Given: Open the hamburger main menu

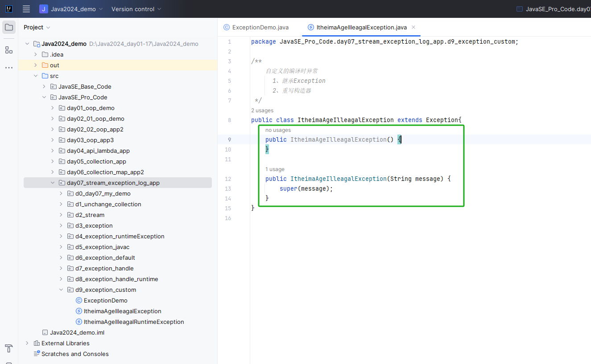Looking at the screenshot, I should point(26,9).
